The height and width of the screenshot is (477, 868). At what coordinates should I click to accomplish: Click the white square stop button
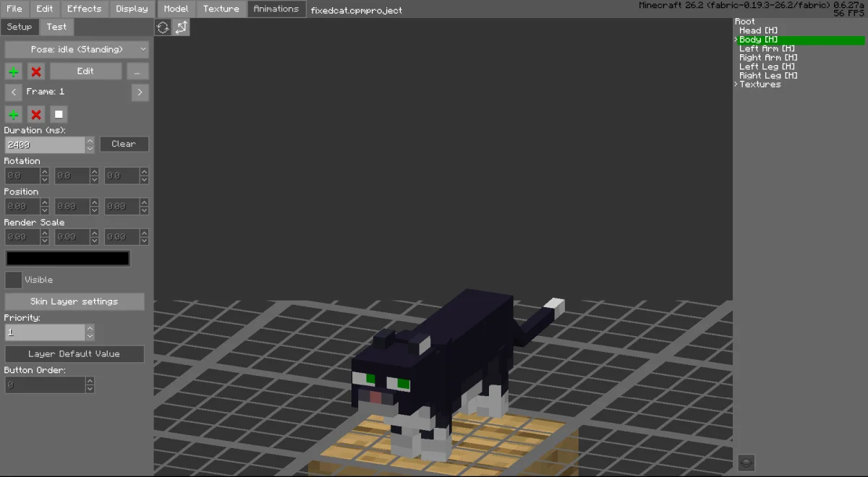[59, 115]
